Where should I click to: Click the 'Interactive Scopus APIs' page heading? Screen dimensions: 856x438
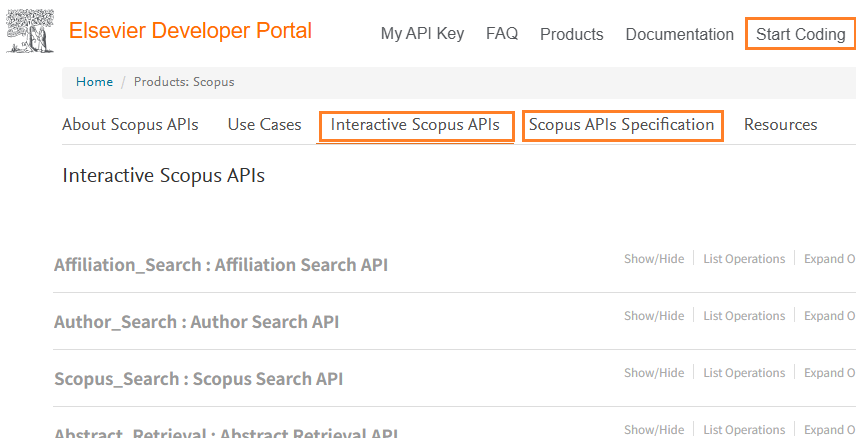point(163,176)
